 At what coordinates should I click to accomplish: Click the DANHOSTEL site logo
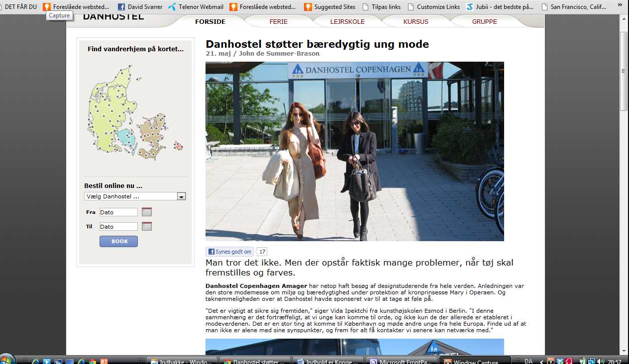coord(113,16)
